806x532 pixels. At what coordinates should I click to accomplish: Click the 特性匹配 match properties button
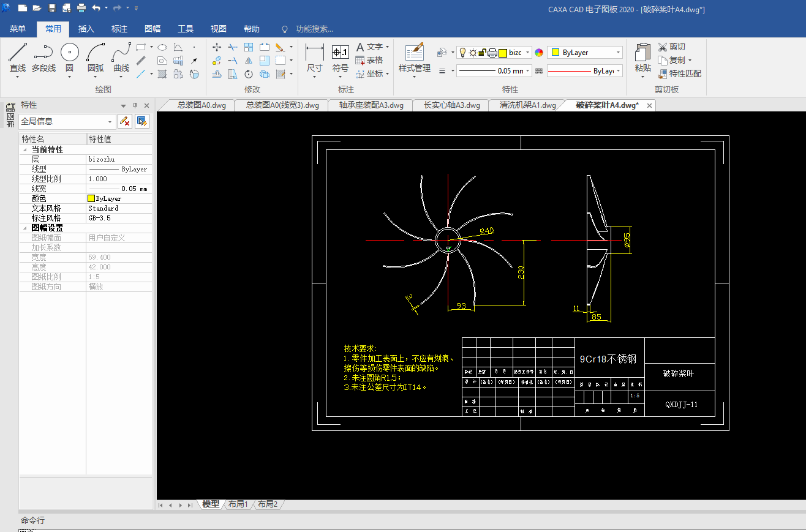[x=680, y=74]
